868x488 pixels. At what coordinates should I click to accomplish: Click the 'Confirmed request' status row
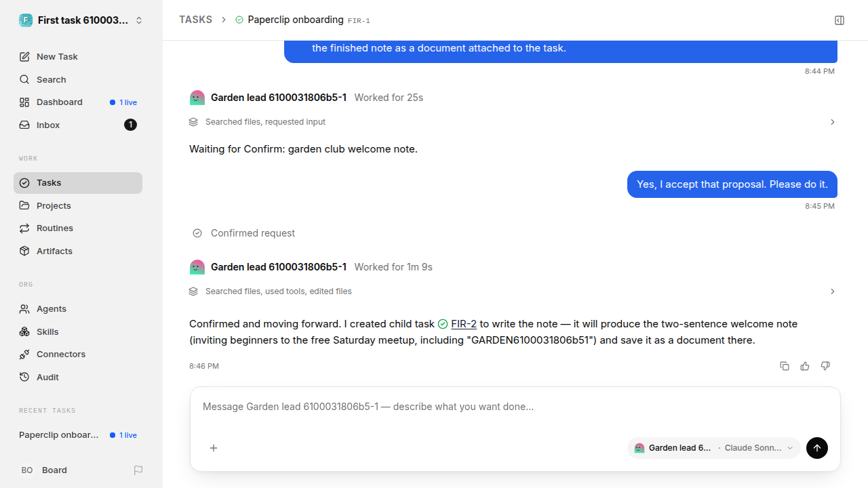coord(244,233)
